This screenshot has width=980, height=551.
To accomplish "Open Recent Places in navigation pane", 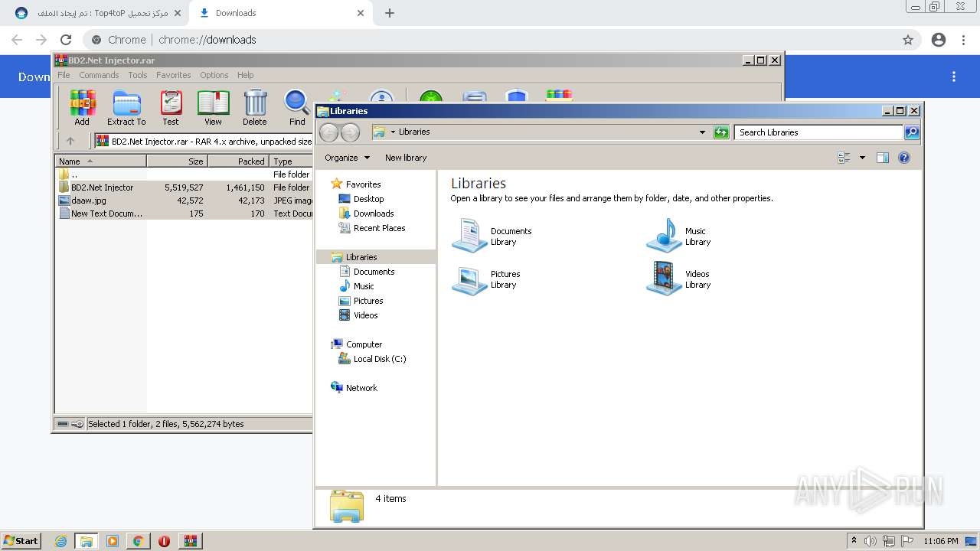I will point(379,228).
